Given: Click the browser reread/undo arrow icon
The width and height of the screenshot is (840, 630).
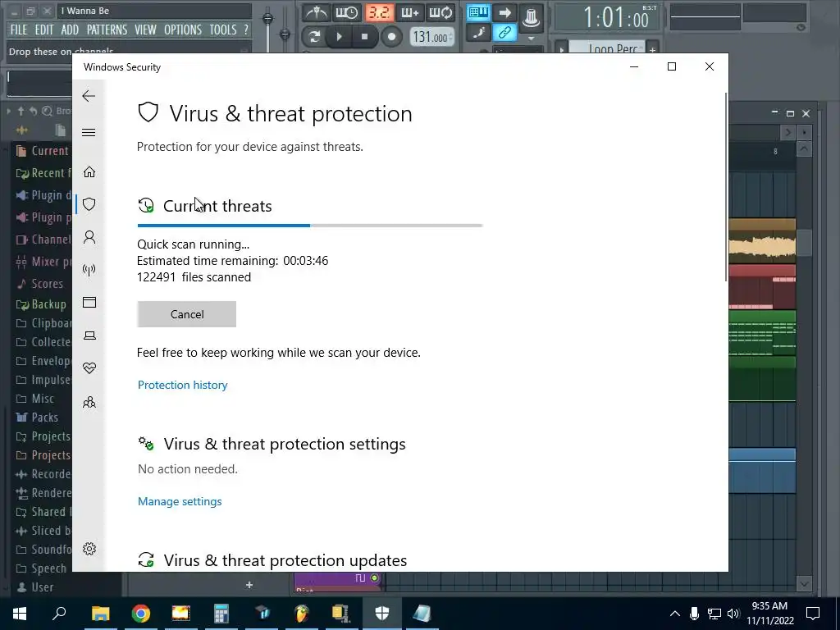Looking at the screenshot, I should 33,111.
